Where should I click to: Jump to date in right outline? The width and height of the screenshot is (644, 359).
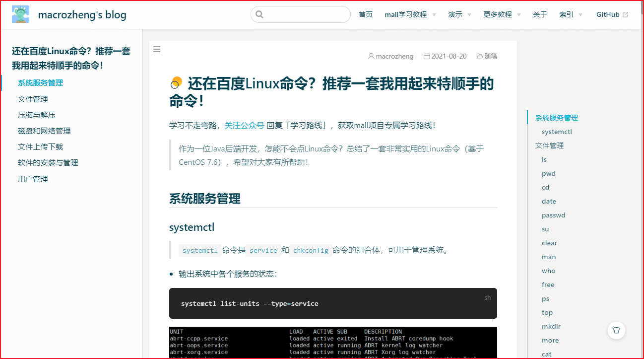[x=549, y=201]
